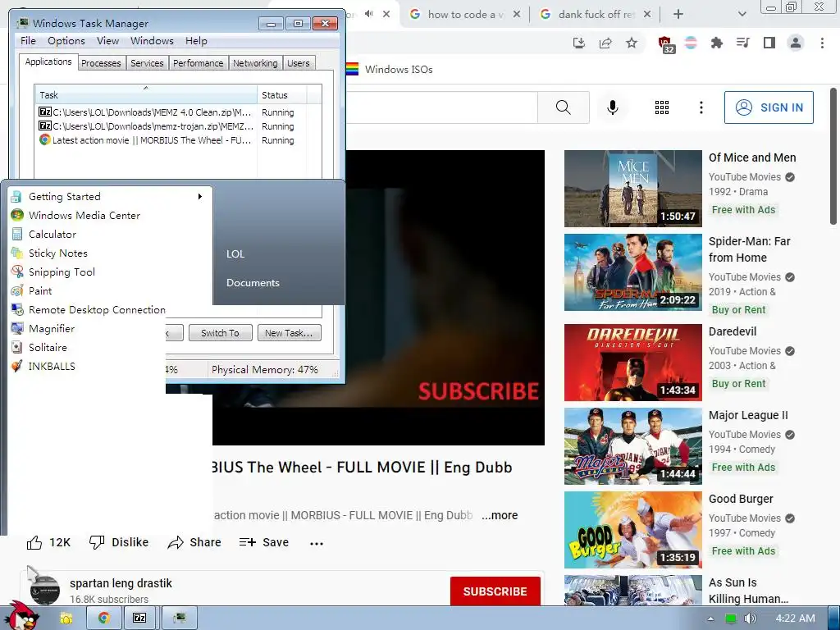Select MEMZ 4.0 Clean.zip task row
840x630 pixels.
pos(166,112)
